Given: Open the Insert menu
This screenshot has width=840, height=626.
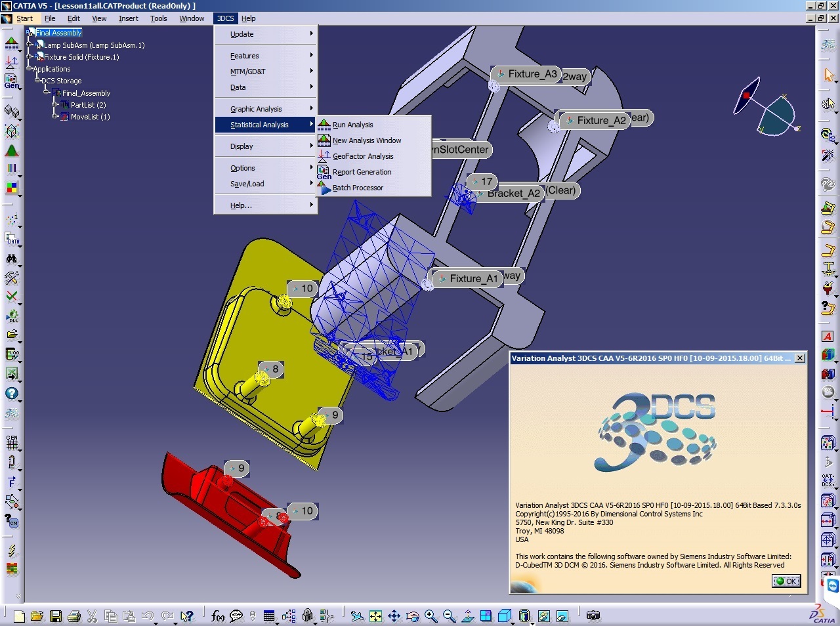Looking at the screenshot, I should [x=129, y=18].
